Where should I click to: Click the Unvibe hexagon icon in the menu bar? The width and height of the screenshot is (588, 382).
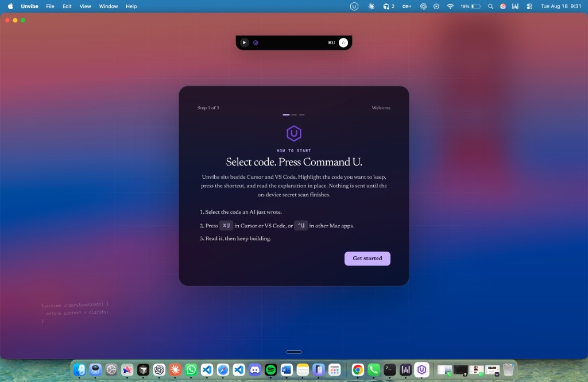tap(354, 6)
